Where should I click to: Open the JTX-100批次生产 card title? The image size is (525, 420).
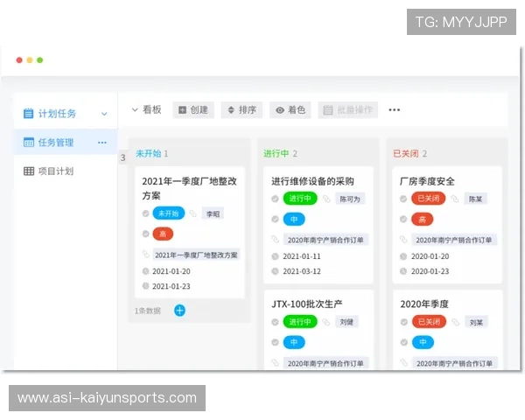click(x=307, y=304)
